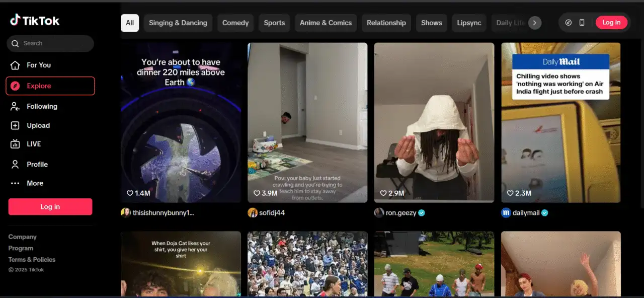Focus the Search field in the sidebar

(x=50, y=43)
